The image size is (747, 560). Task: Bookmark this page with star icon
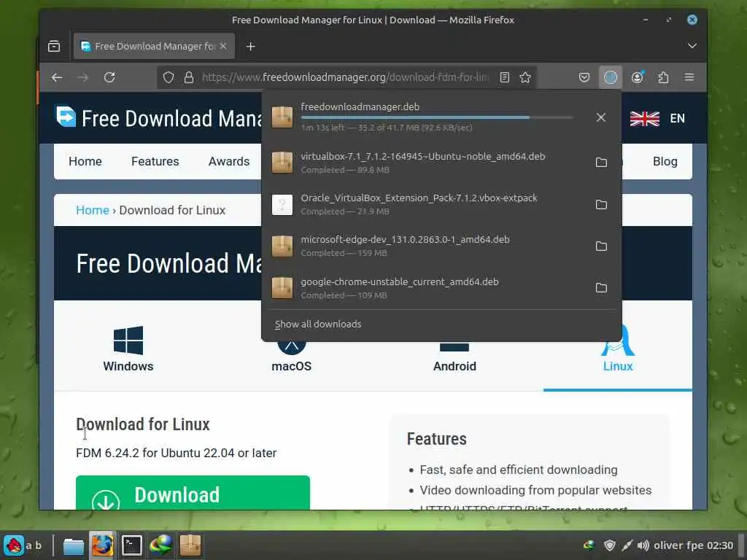pos(525,77)
